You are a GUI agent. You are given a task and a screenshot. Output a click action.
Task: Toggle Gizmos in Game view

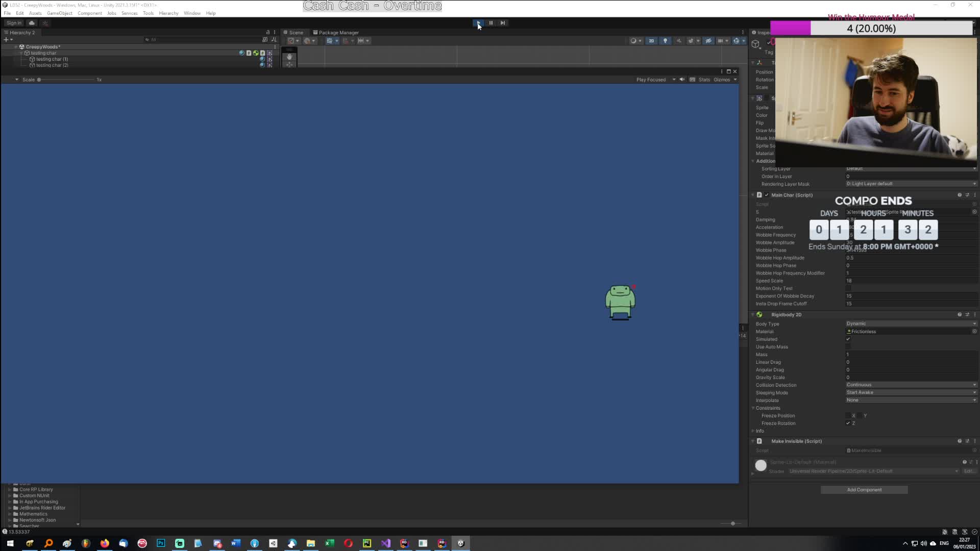722,80
